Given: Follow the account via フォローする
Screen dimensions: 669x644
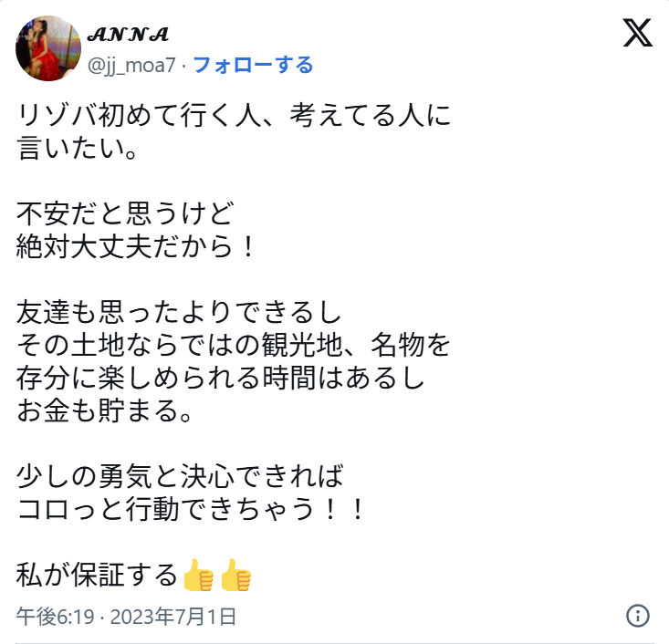Looking at the screenshot, I should (x=253, y=65).
